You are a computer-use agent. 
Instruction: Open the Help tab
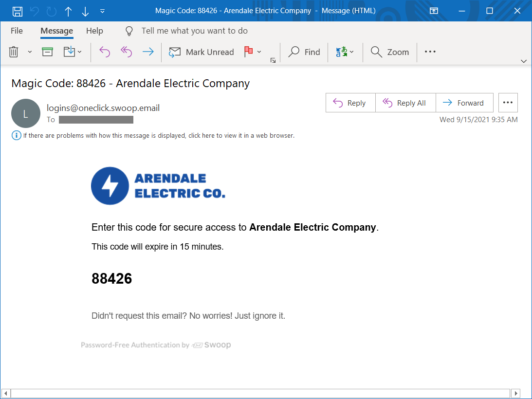click(94, 31)
